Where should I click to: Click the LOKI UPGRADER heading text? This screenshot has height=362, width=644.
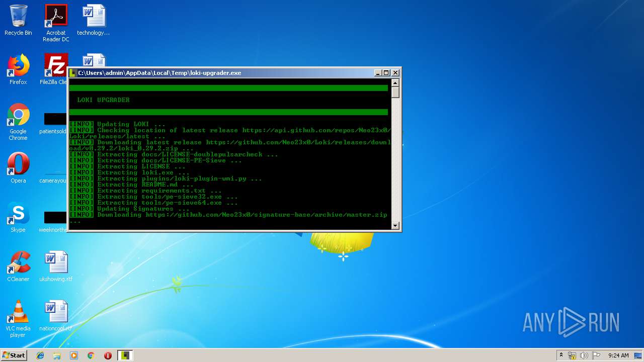click(103, 100)
